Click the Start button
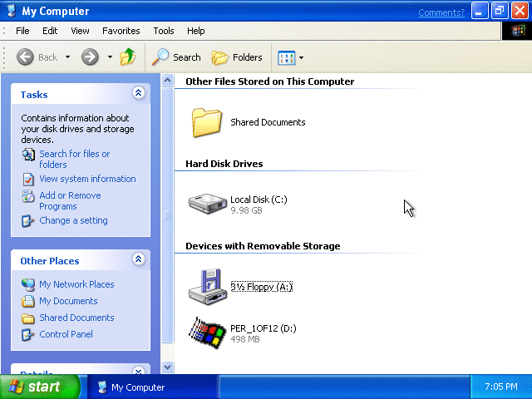532x399 pixels. click(x=40, y=387)
